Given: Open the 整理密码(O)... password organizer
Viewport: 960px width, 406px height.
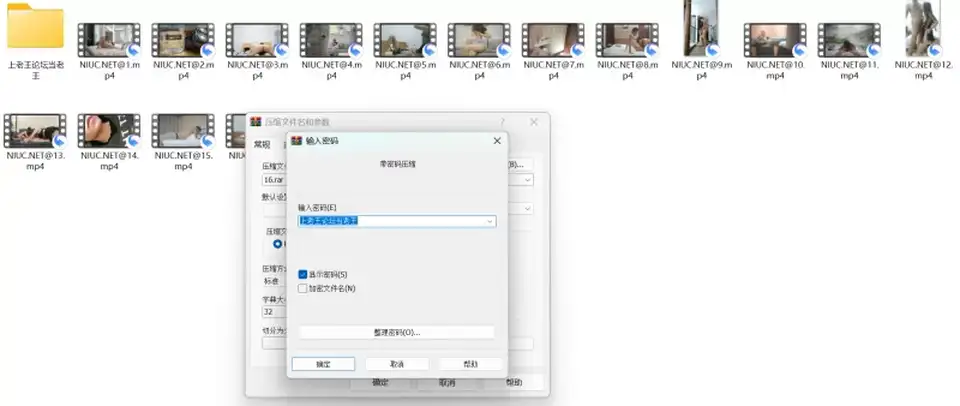Looking at the screenshot, I should click(397, 333).
